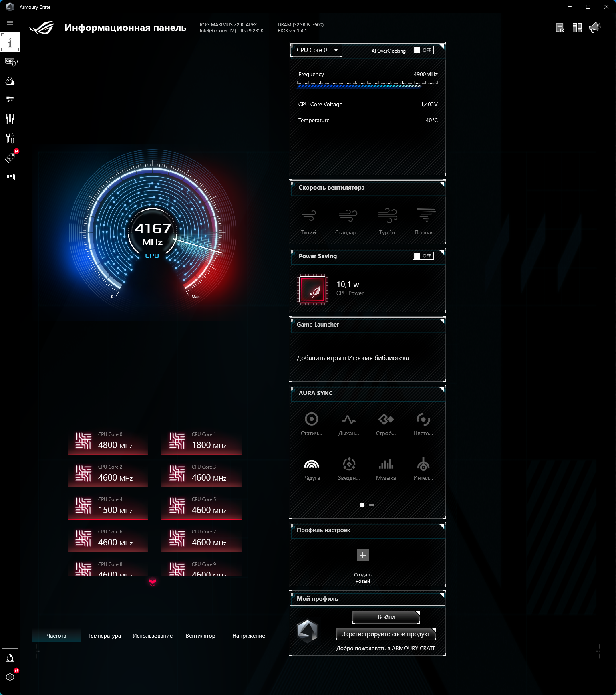Click the list view icon in header
The image size is (616, 695).
(x=560, y=28)
